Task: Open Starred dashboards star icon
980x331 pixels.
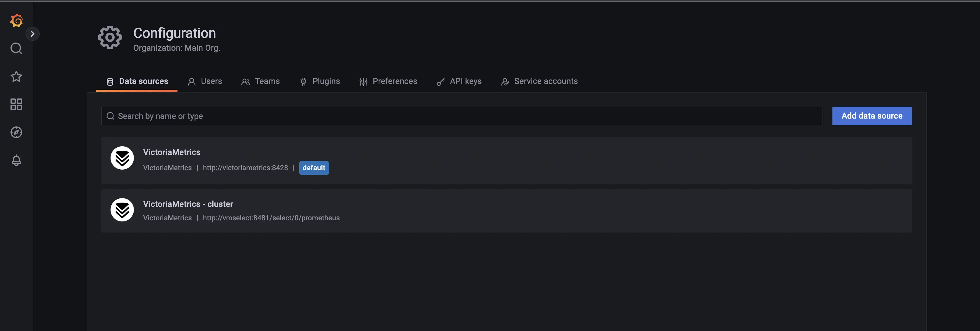Action: pyautogui.click(x=16, y=76)
